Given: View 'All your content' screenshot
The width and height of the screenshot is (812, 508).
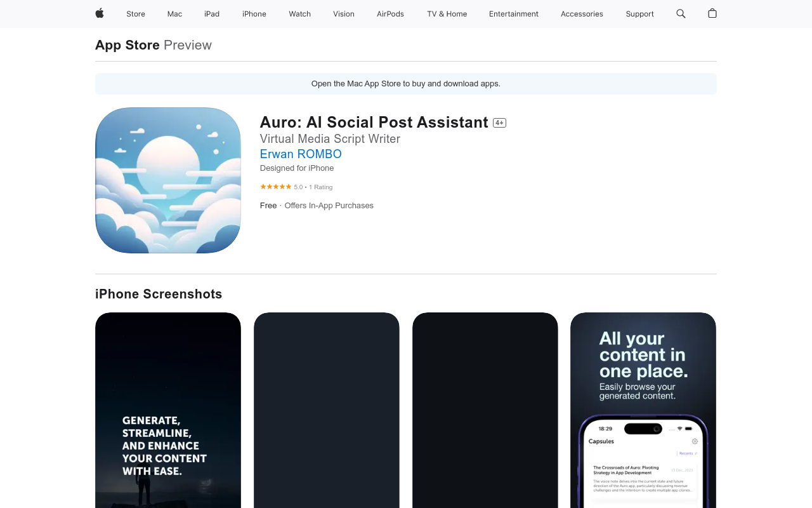Looking at the screenshot, I should click(x=643, y=410).
